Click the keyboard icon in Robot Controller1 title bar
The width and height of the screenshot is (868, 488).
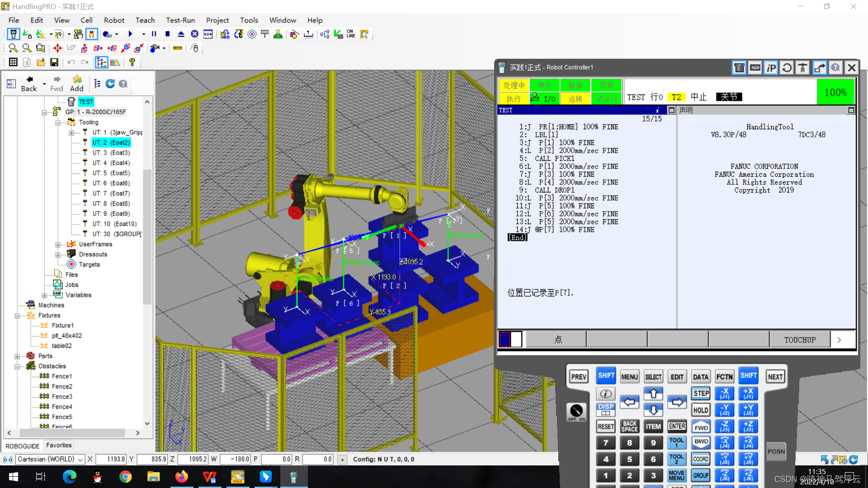(x=755, y=68)
